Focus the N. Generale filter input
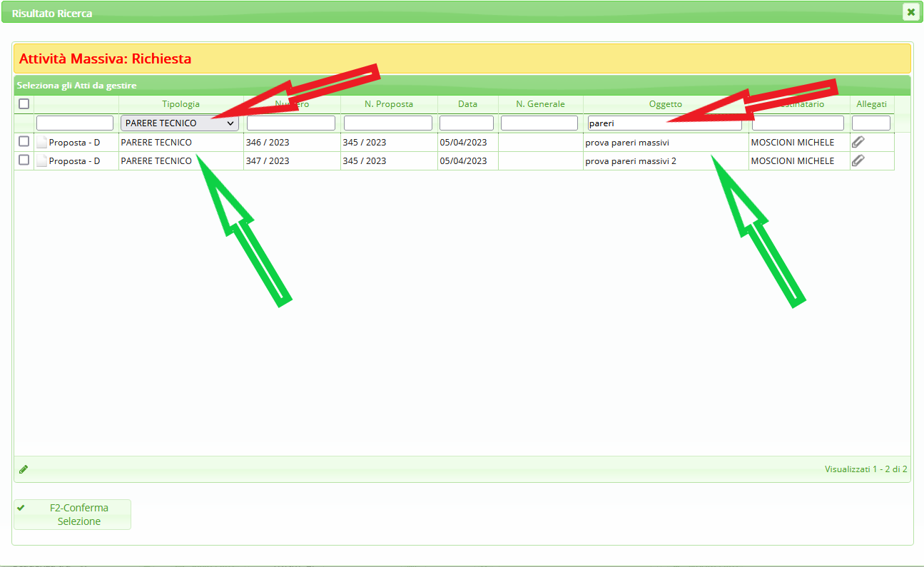 pyautogui.click(x=539, y=123)
